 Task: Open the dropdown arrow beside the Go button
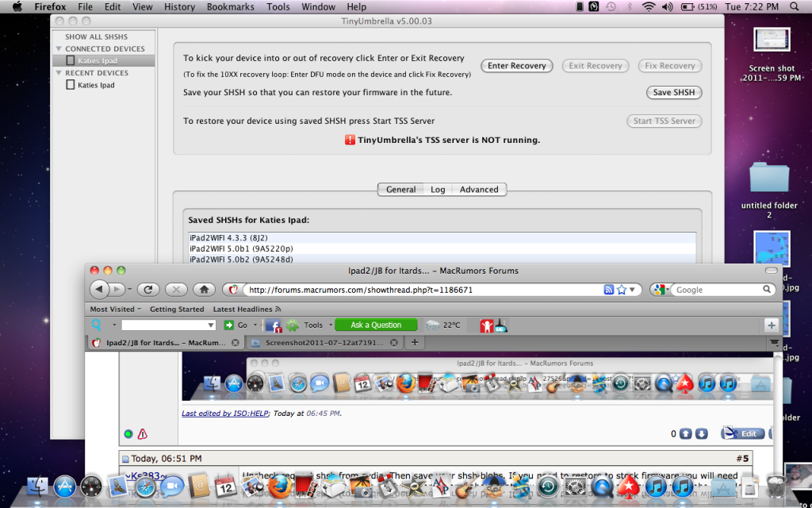coord(255,325)
